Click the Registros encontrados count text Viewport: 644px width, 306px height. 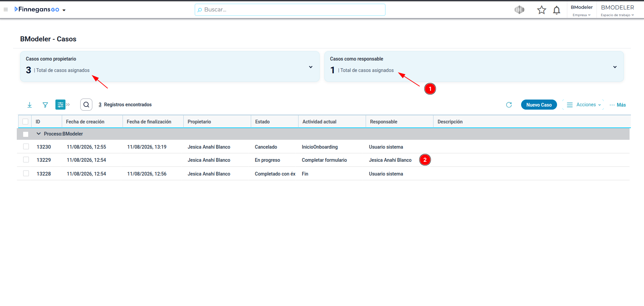(125, 105)
